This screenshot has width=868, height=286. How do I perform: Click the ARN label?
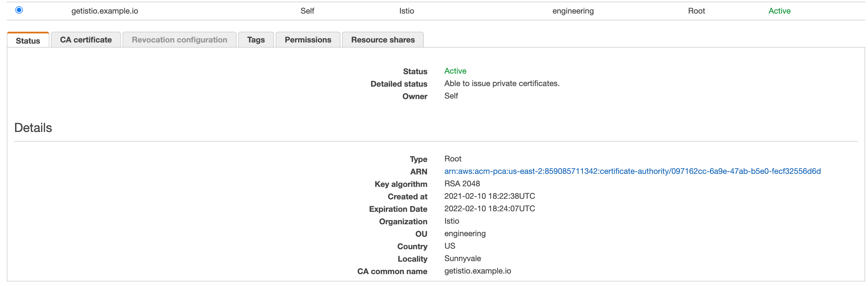(x=418, y=172)
